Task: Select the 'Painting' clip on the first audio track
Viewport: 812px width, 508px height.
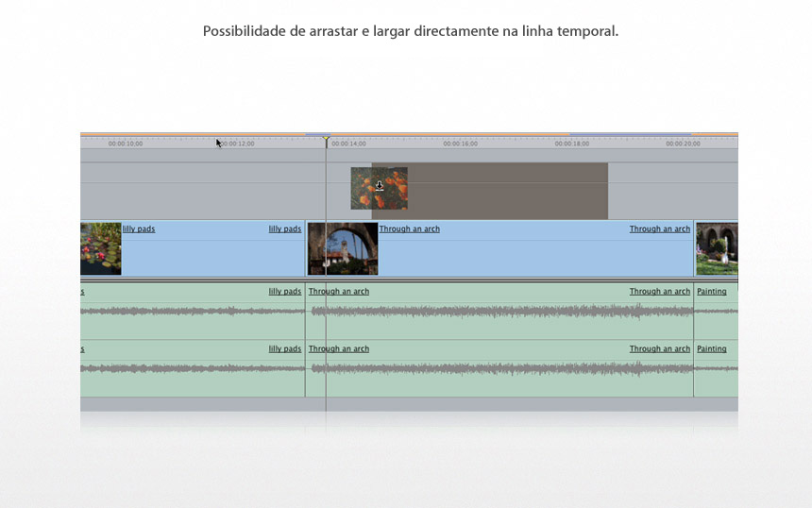Action: coord(712,292)
